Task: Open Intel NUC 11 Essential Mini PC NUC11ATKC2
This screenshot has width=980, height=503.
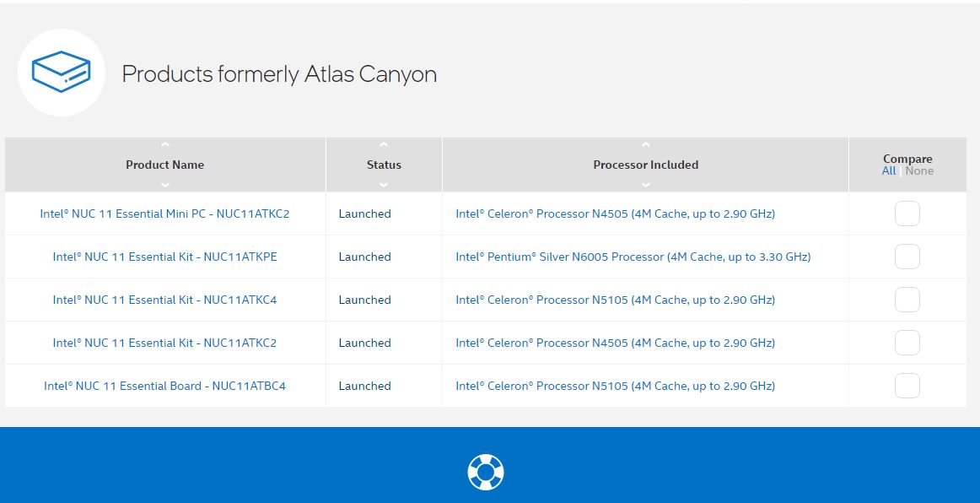Action: pyautogui.click(x=164, y=214)
